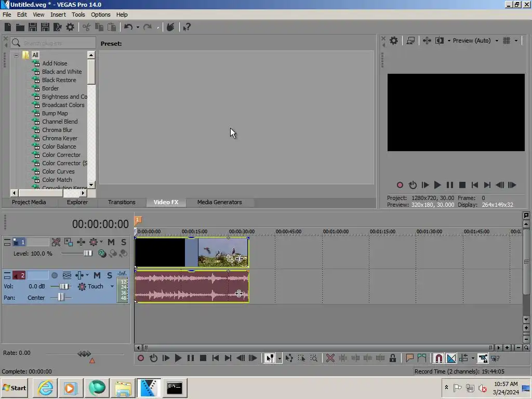532x399 pixels.
Task: Click the Search plug-ins field
Action: pos(54,43)
